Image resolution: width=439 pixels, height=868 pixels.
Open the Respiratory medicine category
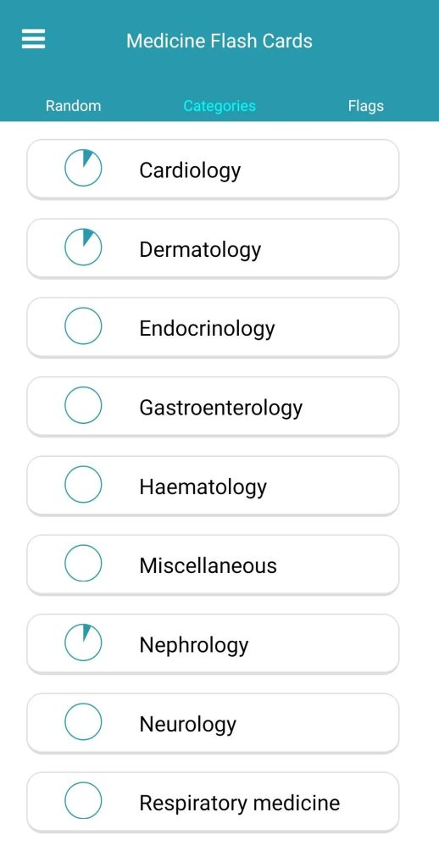tap(213, 802)
